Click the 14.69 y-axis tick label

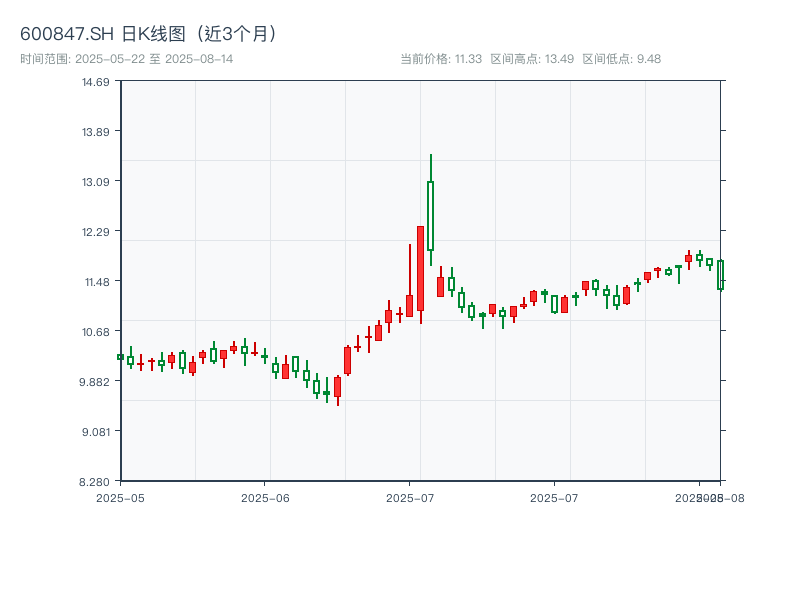click(x=96, y=82)
